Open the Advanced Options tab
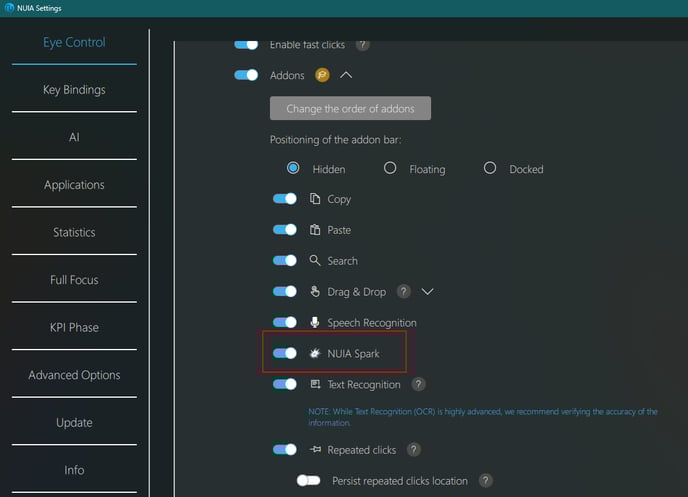Image resolution: width=688 pixels, height=497 pixels. [74, 375]
